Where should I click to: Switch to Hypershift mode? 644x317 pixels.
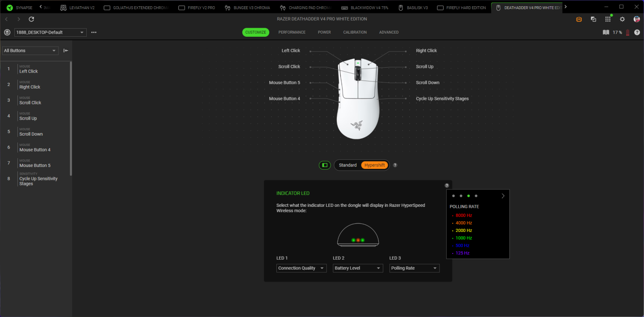[374, 165]
